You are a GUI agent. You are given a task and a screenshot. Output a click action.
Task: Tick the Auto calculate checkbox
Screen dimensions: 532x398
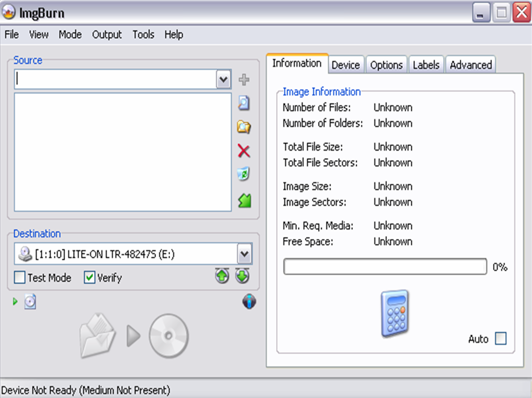(501, 338)
